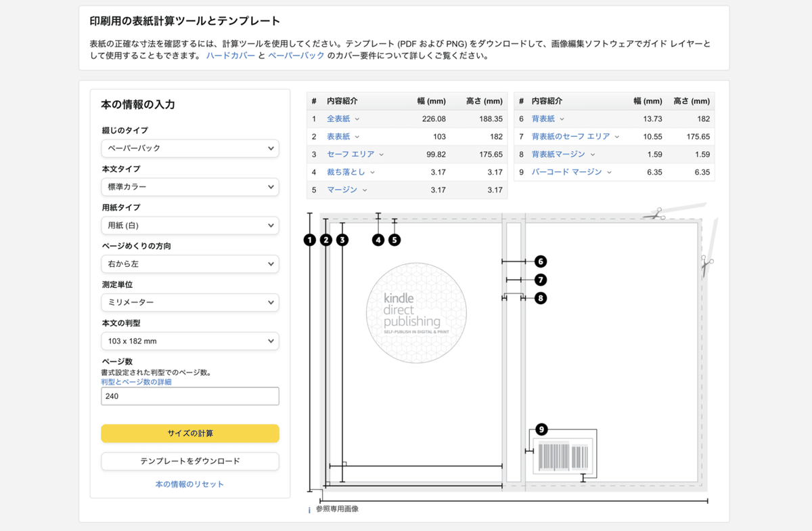Click the info icon beside 参照専用画像
The height and width of the screenshot is (531, 812).
click(309, 510)
